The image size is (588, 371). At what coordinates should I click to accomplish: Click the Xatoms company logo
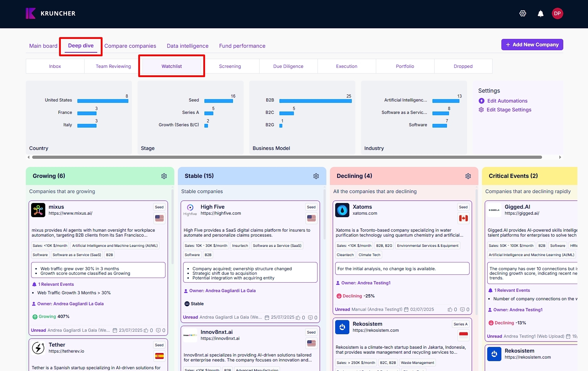pyautogui.click(x=342, y=210)
